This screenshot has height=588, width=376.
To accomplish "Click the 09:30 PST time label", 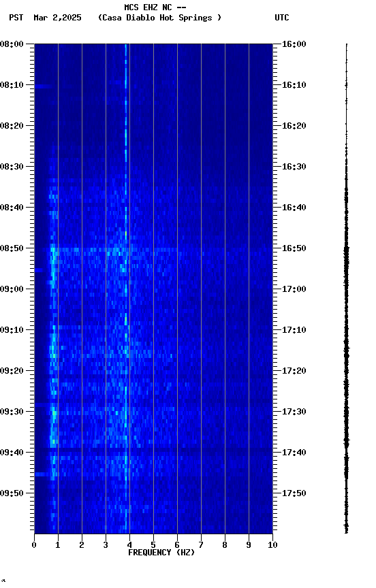I will pyautogui.click(x=12, y=412).
